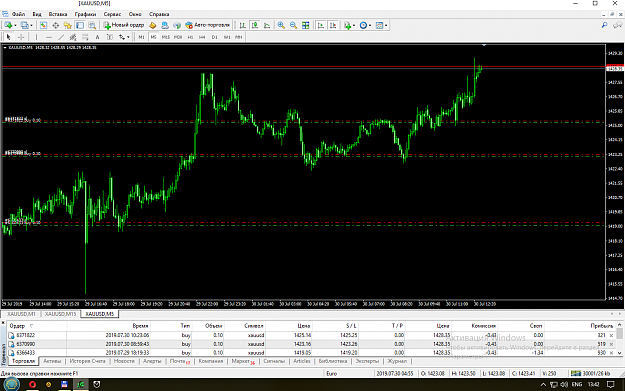Viewport: 625px width, 391px height.
Task: Open the Вставка menu
Action: coord(58,14)
